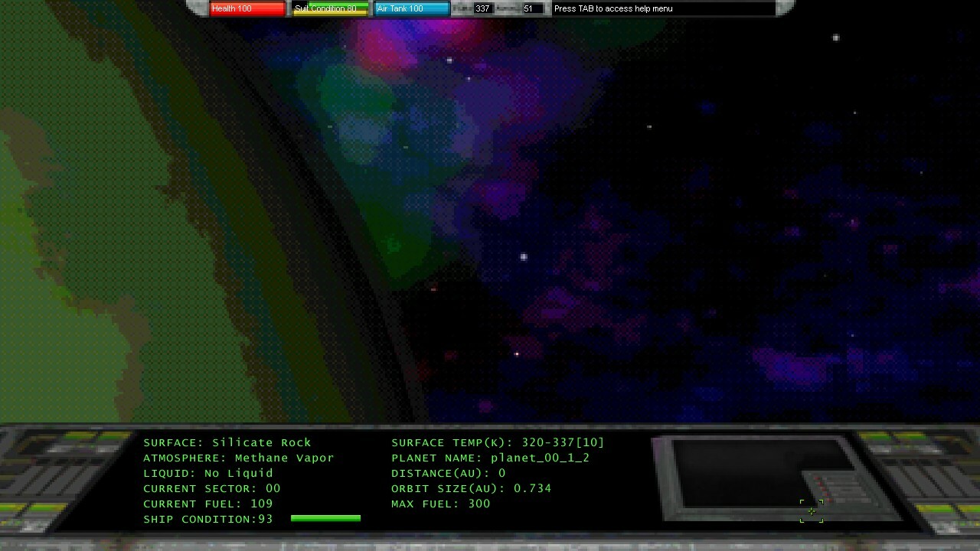Click the 'Press TAB to access help menu' hint
Image resolution: width=980 pixels, height=551 pixels.
coord(613,8)
